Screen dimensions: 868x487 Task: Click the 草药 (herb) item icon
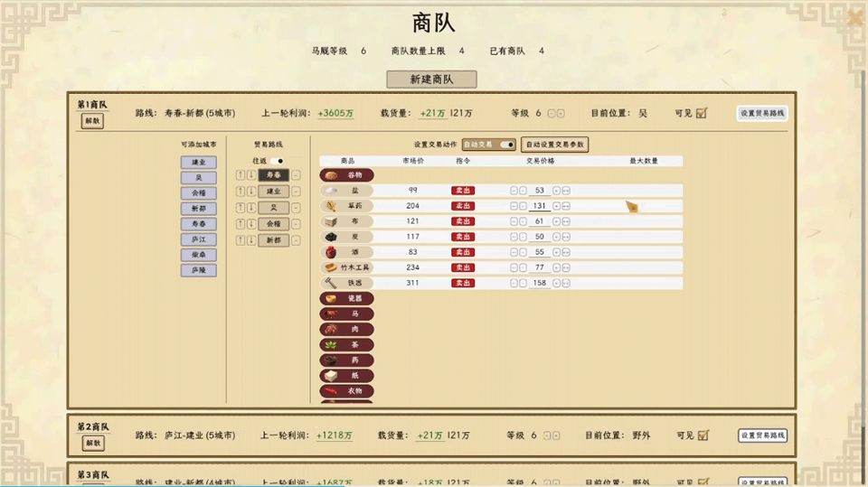click(331, 206)
